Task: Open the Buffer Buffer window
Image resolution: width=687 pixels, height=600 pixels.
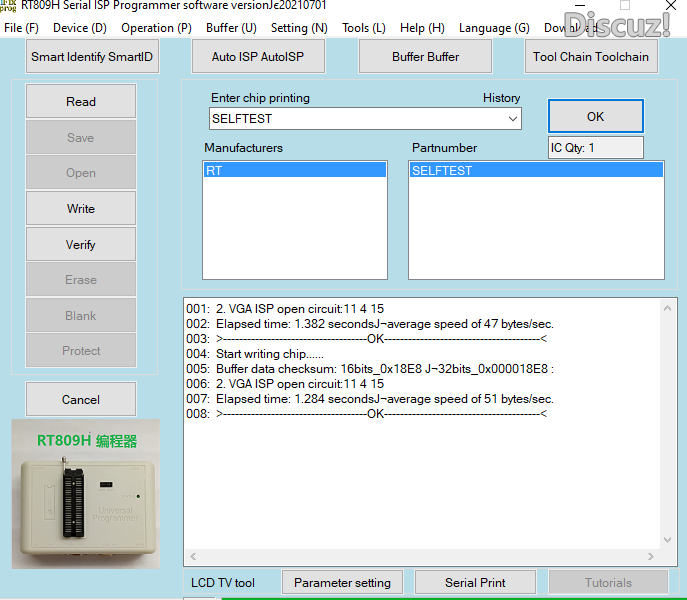Action: [x=425, y=57]
